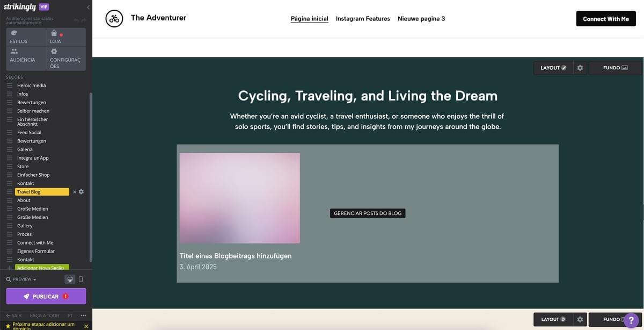Click Sair to exit the editor
Viewport: 644px width, 330px height.
point(14,315)
